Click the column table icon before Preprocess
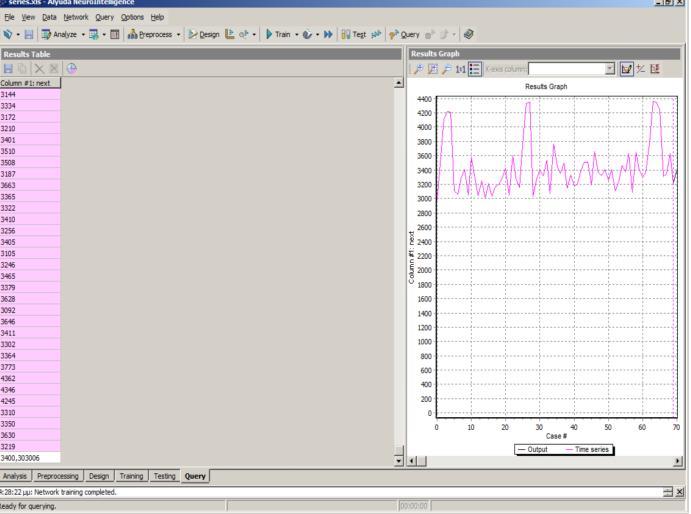The width and height of the screenshot is (691, 514). click(x=115, y=34)
